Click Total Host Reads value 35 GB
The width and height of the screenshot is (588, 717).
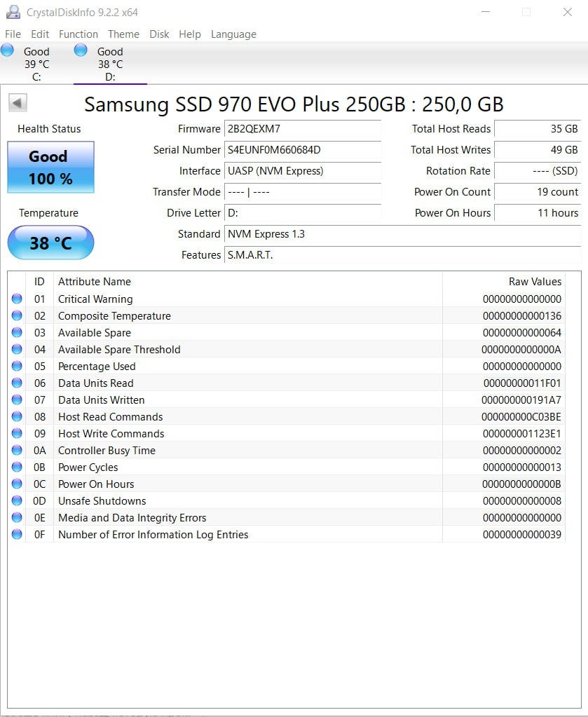coord(538,129)
